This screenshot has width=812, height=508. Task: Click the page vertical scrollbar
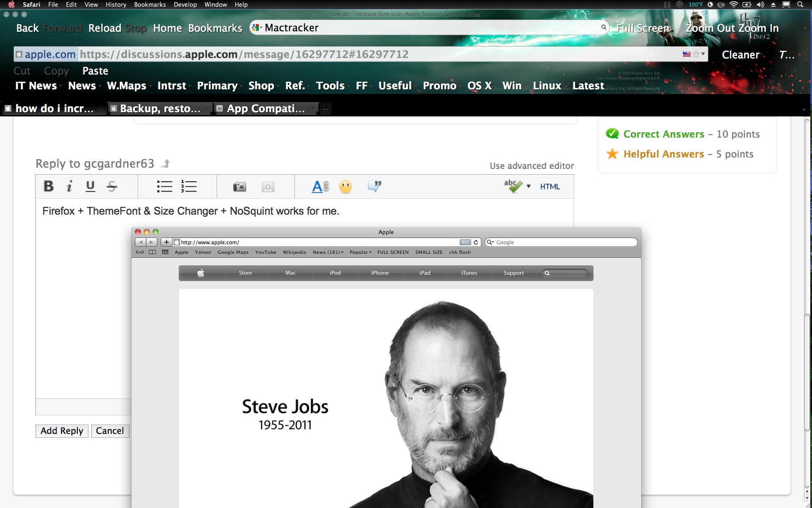point(807,373)
